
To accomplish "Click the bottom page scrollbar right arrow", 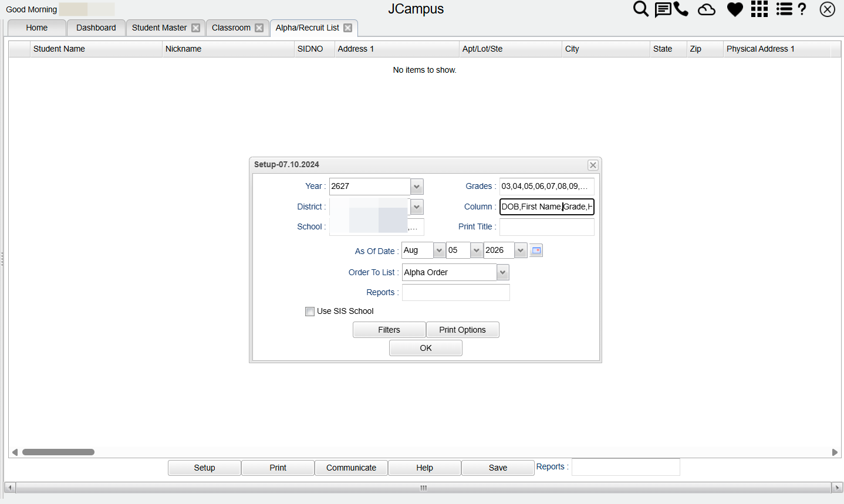I will pyautogui.click(x=838, y=488).
